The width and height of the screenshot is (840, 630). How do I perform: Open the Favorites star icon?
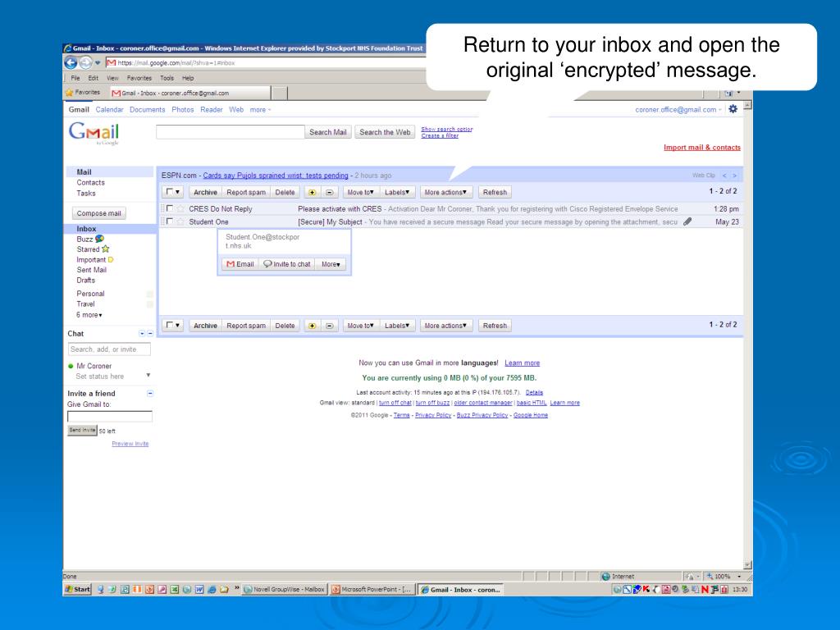click(69, 93)
